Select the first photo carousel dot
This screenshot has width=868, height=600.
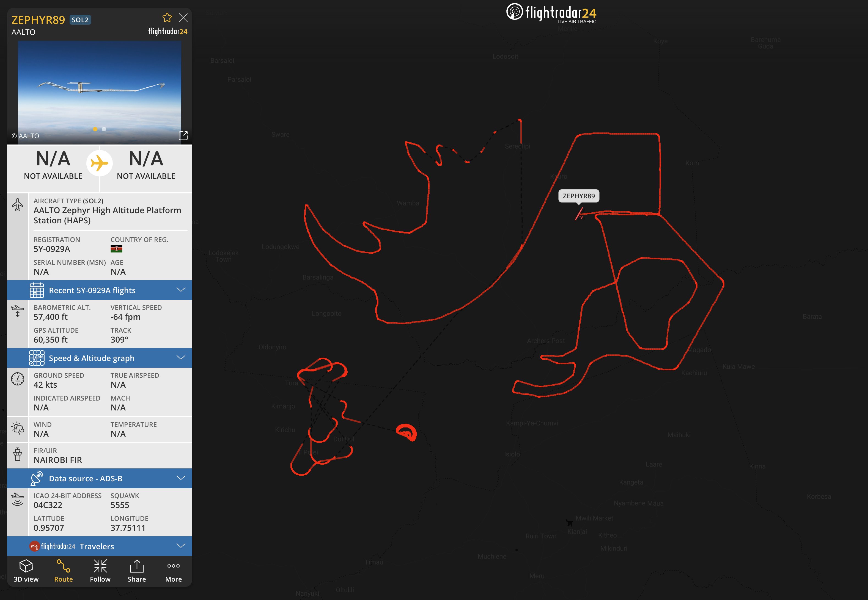click(95, 129)
